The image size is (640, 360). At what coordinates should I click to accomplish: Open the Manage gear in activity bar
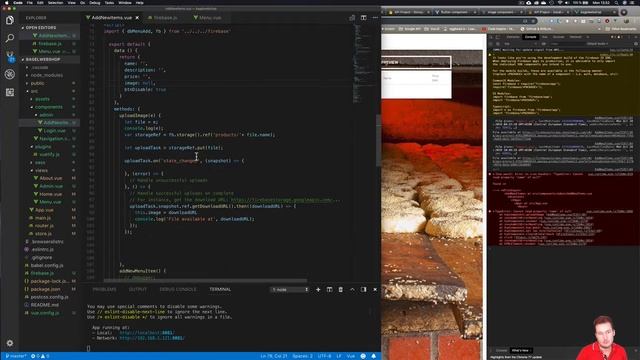click(10, 343)
